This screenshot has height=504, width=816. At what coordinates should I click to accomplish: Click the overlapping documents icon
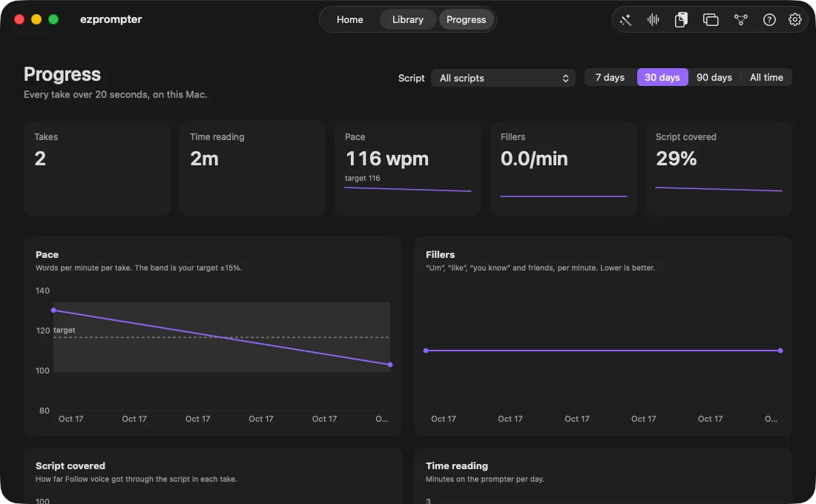point(681,20)
